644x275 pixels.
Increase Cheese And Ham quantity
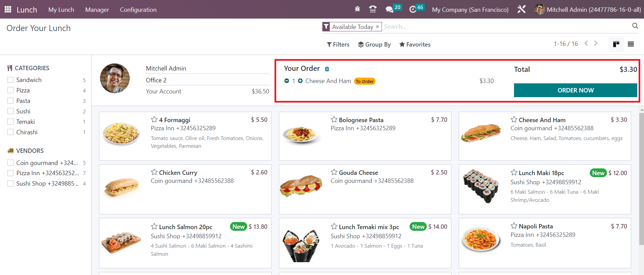pyautogui.click(x=300, y=81)
